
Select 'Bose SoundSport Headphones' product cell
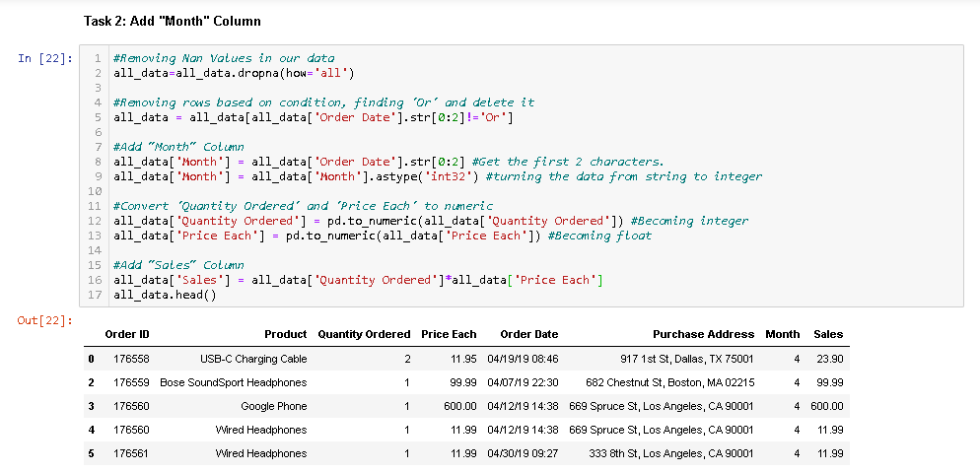[234, 382]
